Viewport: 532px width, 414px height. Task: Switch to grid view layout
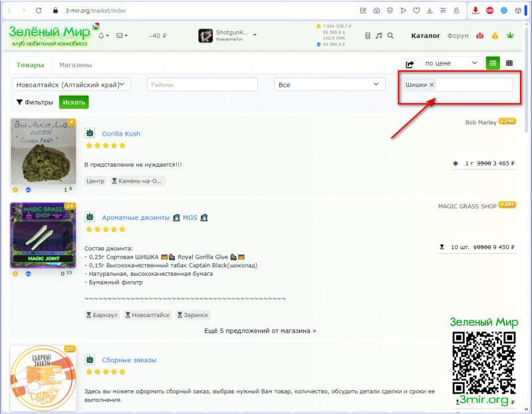pos(509,63)
